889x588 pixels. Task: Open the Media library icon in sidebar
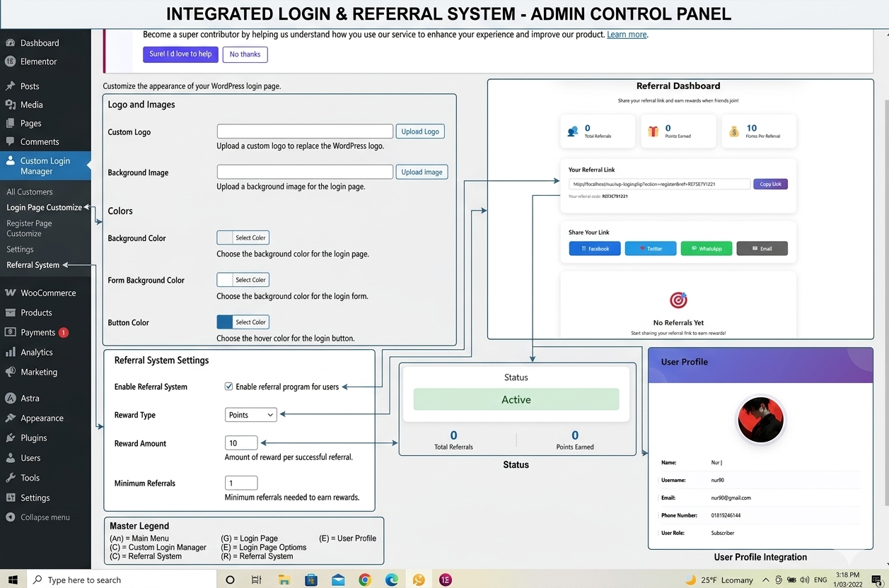pyautogui.click(x=32, y=104)
